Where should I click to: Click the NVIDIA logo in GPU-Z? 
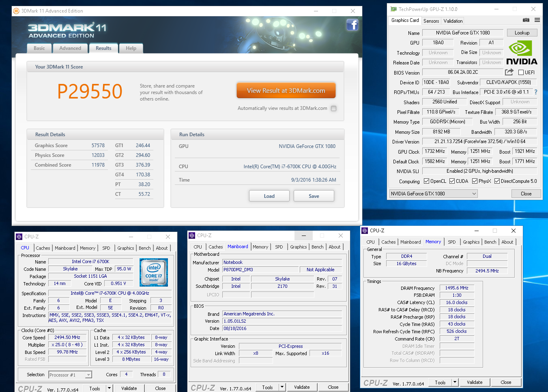click(x=522, y=53)
